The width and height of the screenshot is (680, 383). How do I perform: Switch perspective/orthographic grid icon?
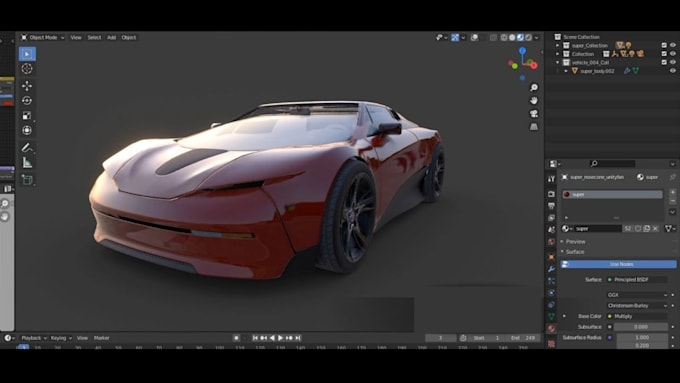[534, 127]
